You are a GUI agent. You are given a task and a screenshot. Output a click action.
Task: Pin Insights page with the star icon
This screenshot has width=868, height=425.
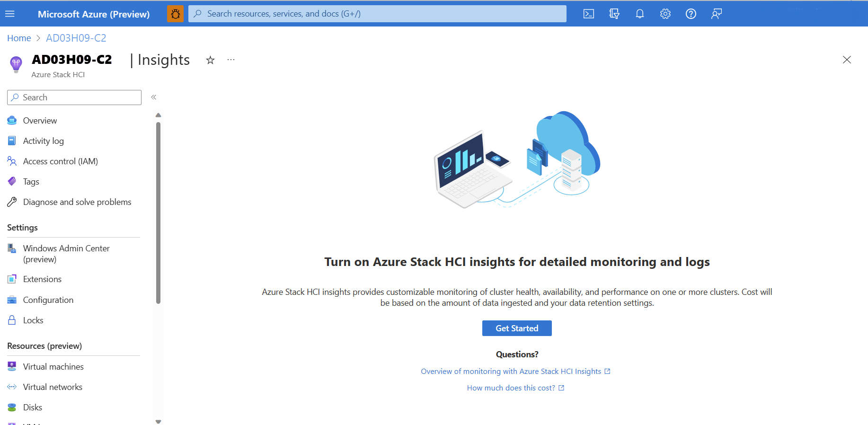pos(210,60)
